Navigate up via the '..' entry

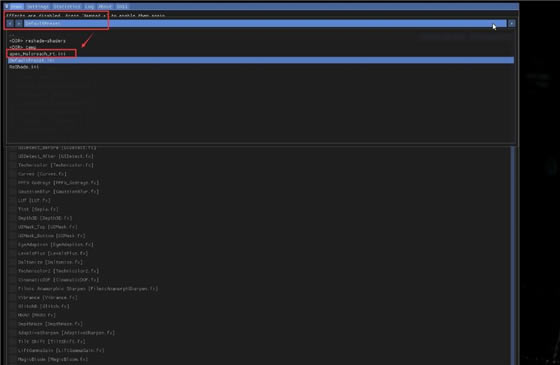(11, 35)
